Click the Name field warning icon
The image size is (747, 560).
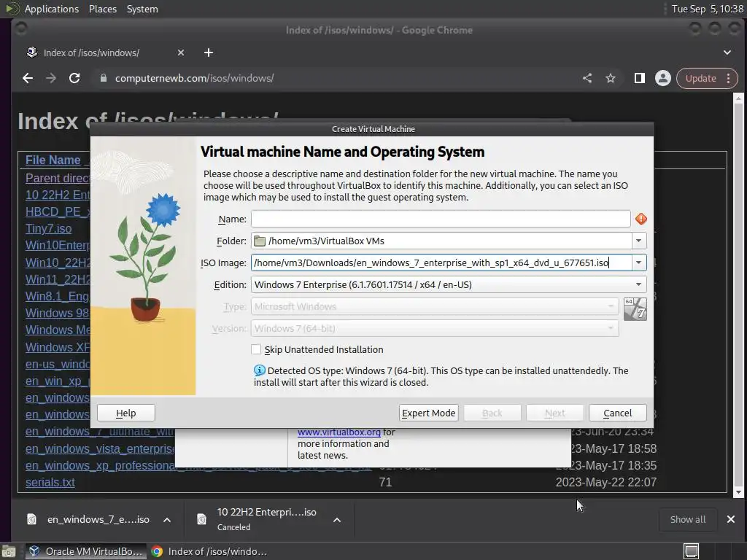641,219
